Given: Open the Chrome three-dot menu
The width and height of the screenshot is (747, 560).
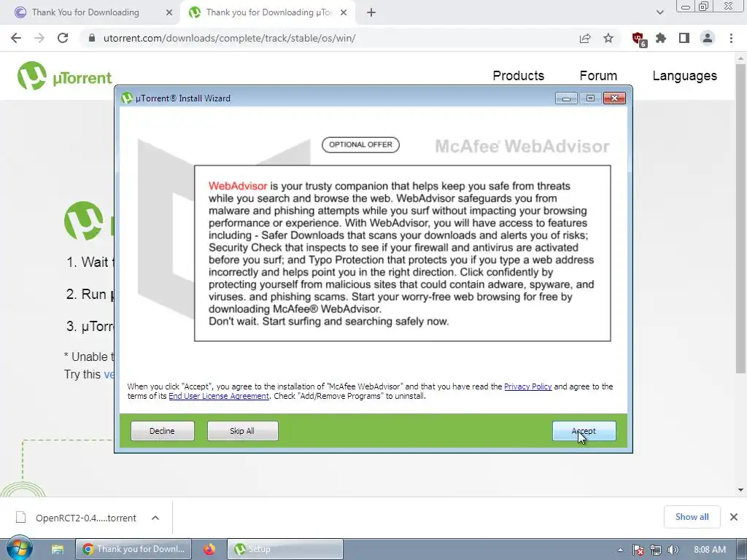Looking at the screenshot, I should click(731, 38).
